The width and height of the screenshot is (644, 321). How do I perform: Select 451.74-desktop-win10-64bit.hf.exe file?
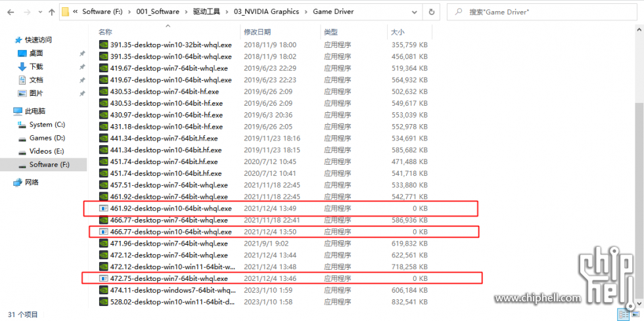[x=166, y=174]
